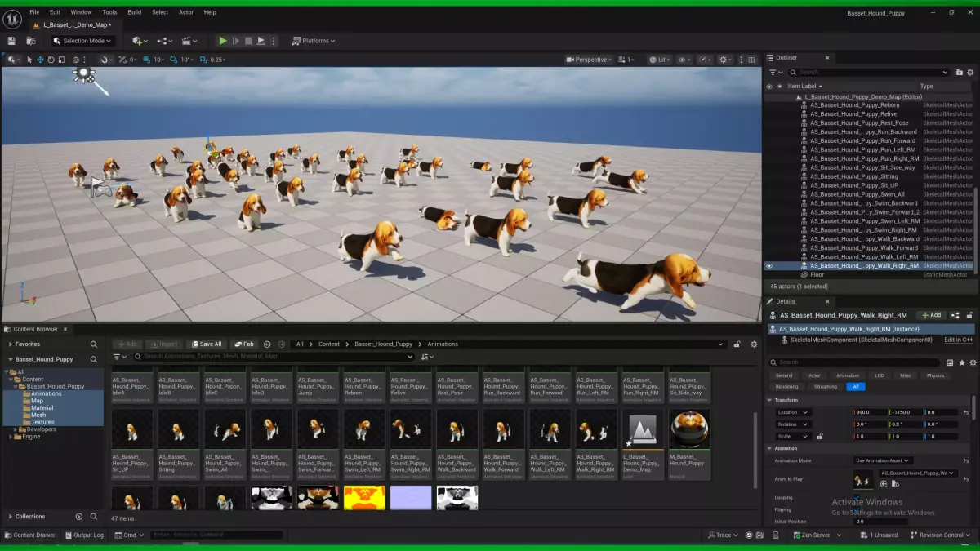Click the Add button in Details panel
Image resolution: width=980 pixels, height=551 pixels.
pyautogui.click(x=930, y=315)
